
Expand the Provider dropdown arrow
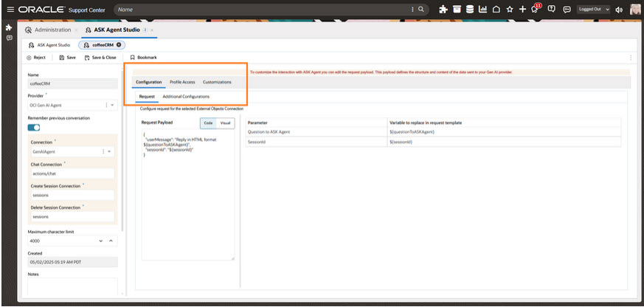tap(113, 106)
